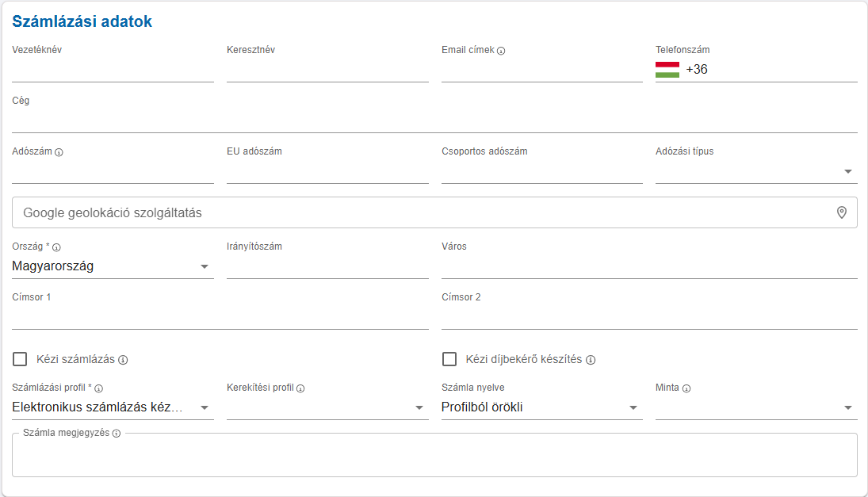Click info icon beside Kézi díjbekérő készítés

[x=591, y=360]
